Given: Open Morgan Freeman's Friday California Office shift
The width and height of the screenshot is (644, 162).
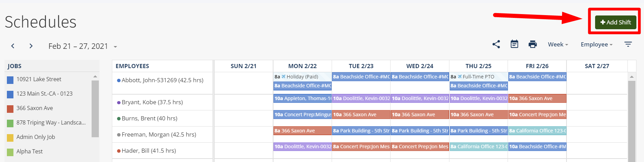Looking at the screenshot, I should pyautogui.click(x=537, y=131).
